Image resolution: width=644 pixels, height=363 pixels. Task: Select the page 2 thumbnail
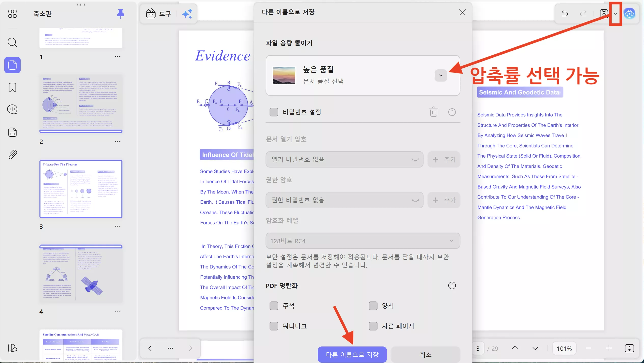click(x=81, y=104)
